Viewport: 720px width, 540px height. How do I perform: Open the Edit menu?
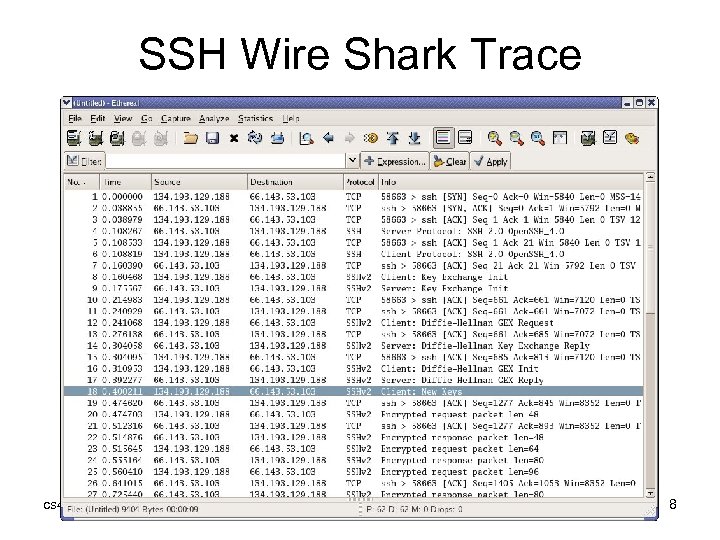click(x=97, y=118)
